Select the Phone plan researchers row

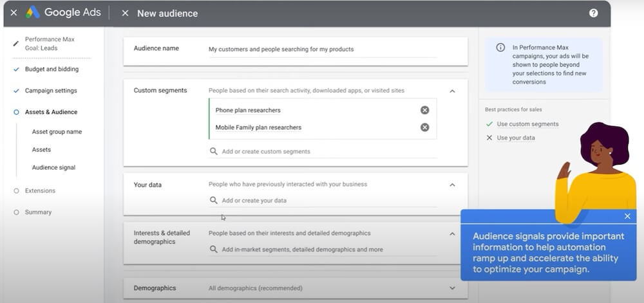tap(323, 110)
